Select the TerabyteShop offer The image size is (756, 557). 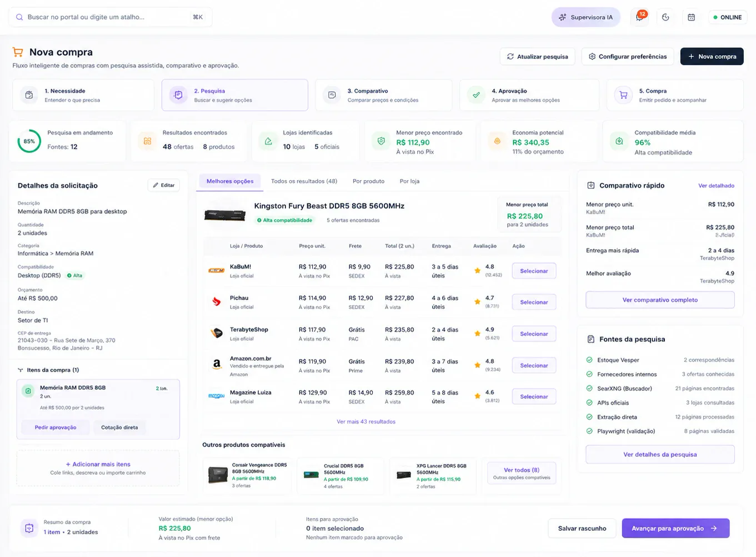click(534, 334)
